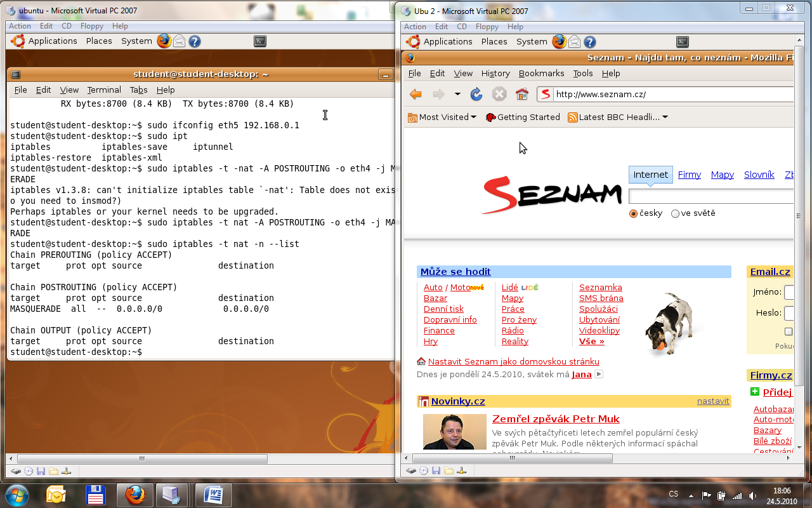Select the česky radio button
The image size is (812, 508).
click(x=633, y=214)
